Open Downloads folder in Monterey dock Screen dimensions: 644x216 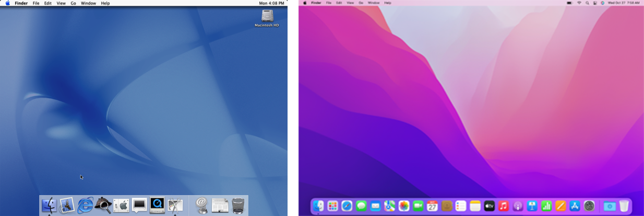(609, 206)
